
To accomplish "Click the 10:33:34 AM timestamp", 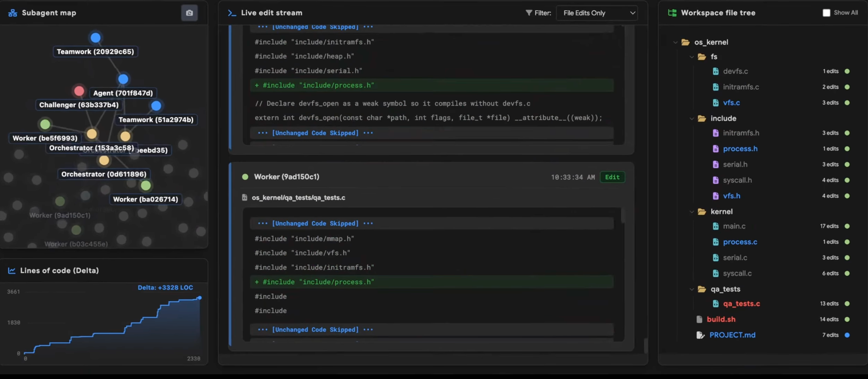I will click(x=573, y=177).
